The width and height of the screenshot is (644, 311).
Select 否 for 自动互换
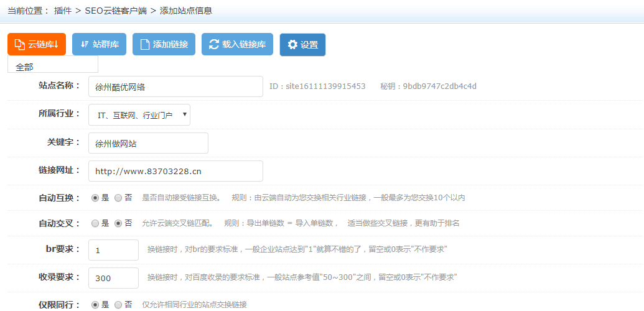[118, 198]
